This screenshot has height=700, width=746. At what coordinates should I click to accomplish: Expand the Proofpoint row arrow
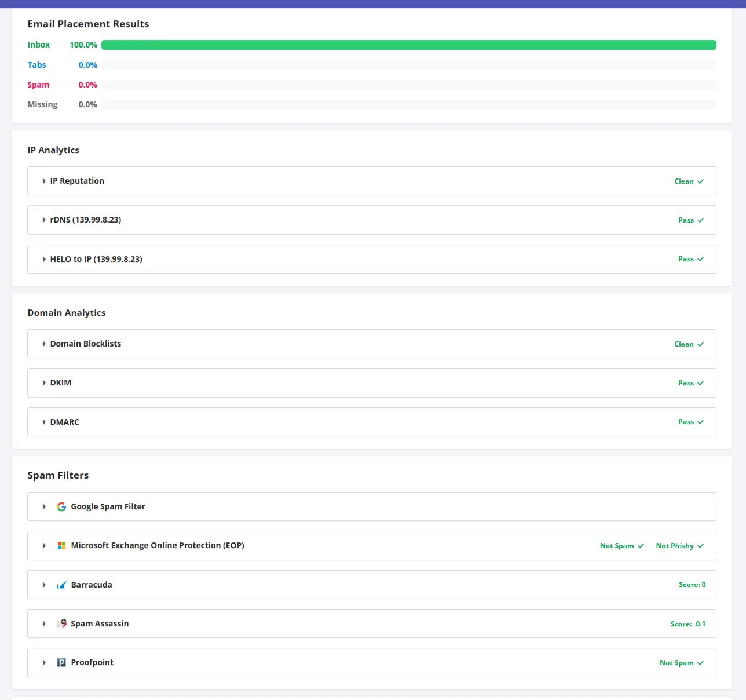pos(44,663)
